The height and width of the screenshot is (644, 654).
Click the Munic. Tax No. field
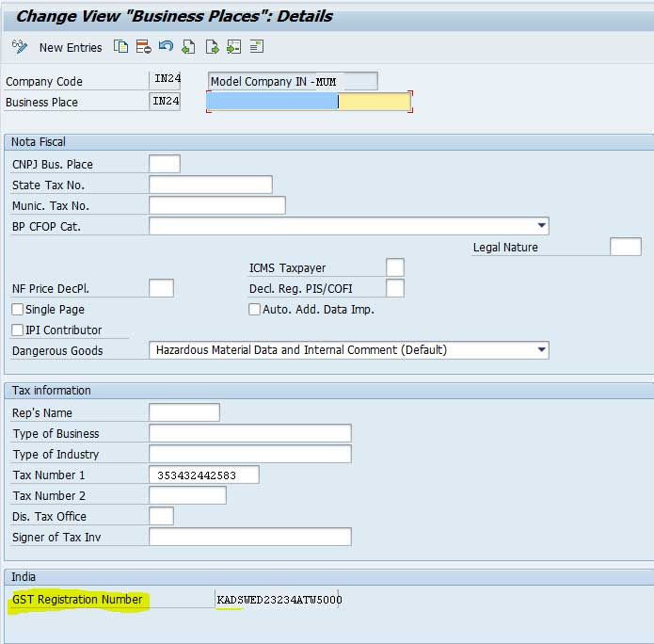point(217,205)
